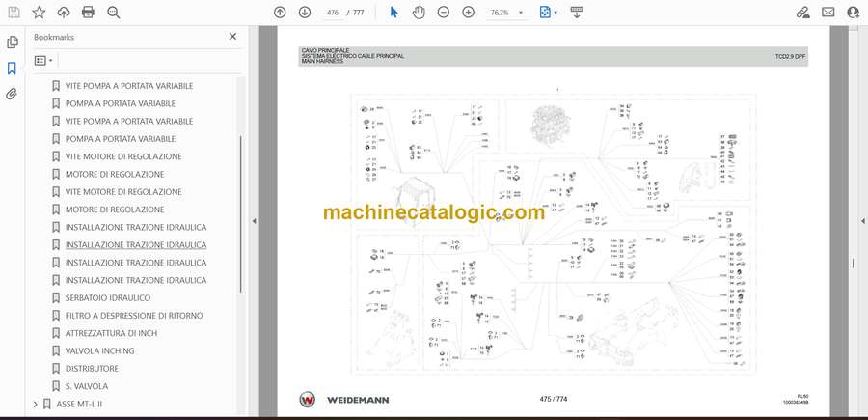Image resolution: width=868 pixels, height=420 pixels.
Task: Click the share with others icon
Action: (854, 13)
